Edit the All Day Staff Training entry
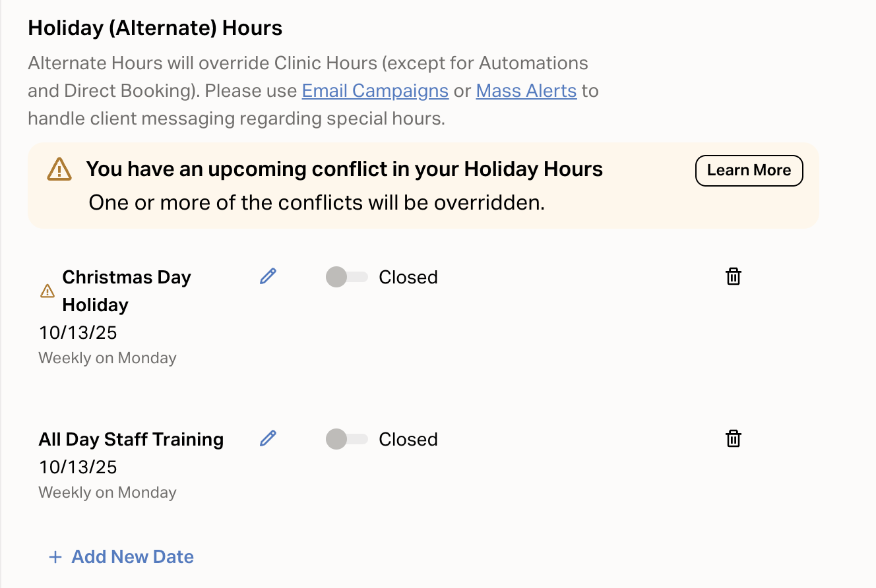876x588 pixels. 268,438
